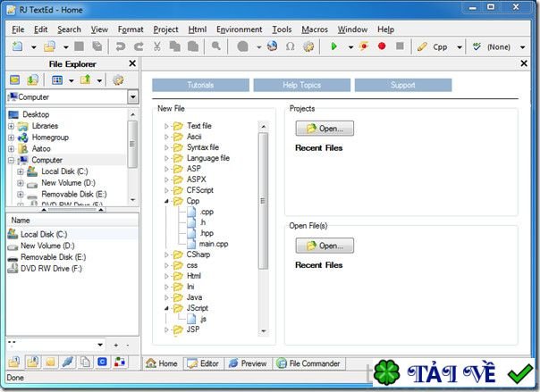The height and width of the screenshot is (392, 540).
Task: Collapse the Cpp folder in New File
Action: click(x=166, y=201)
